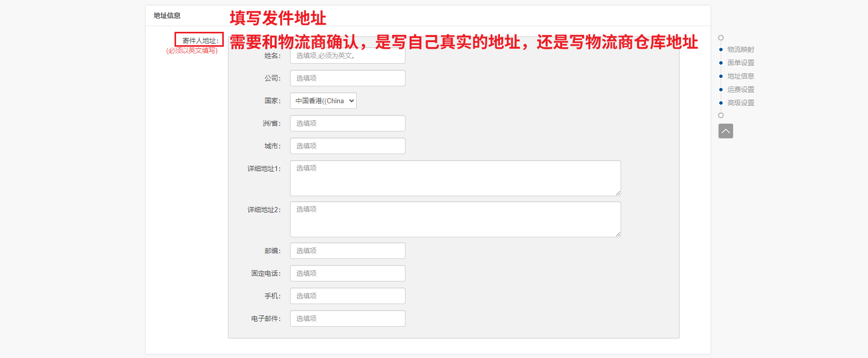This screenshot has height=358, width=868.
Task: Click the 寄件人地址 highlighted label
Action: [199, 40]
